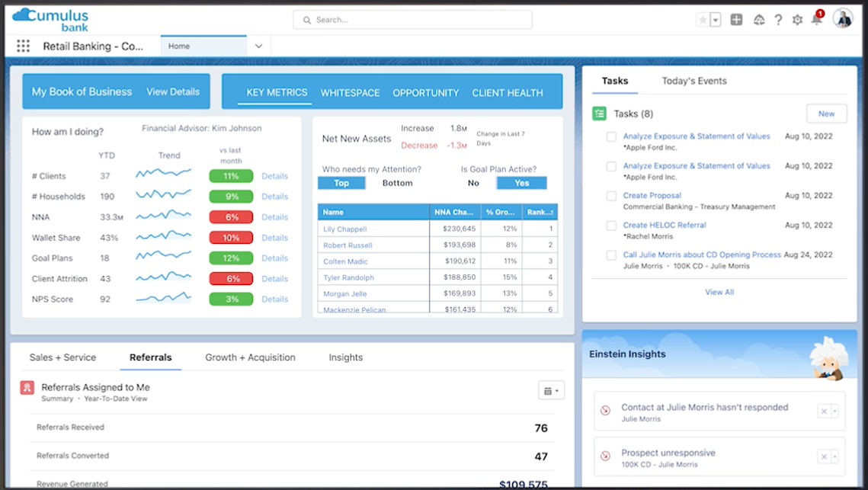Click the user avatar profile picture

pos(844,18)
